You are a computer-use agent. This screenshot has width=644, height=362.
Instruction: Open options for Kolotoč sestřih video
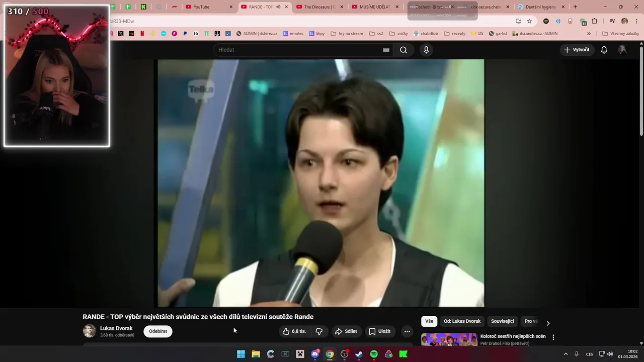553,337
